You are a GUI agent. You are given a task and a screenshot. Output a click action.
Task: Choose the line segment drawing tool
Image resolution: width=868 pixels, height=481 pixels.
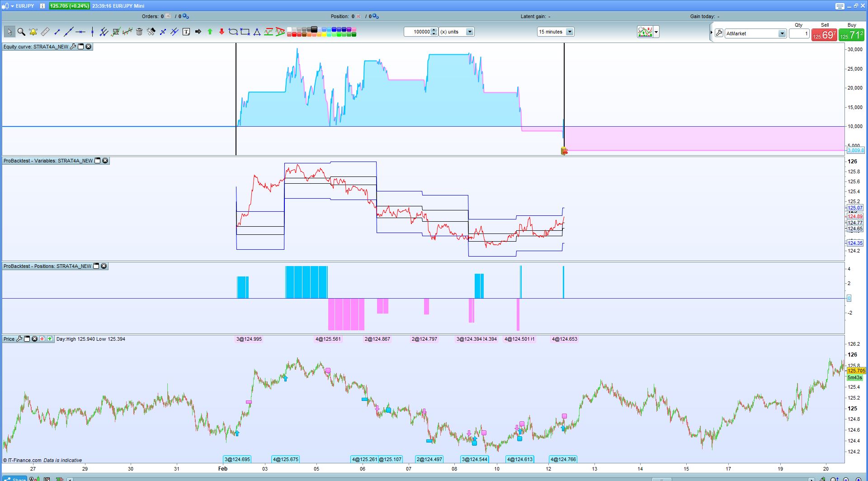[x=57, y=32]
